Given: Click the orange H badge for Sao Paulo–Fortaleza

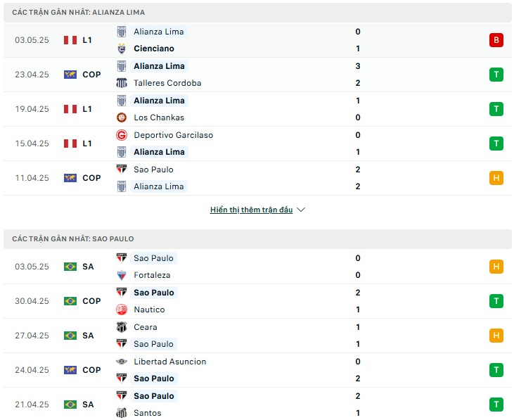Looking at the screenshot, I should pos(496,267).
